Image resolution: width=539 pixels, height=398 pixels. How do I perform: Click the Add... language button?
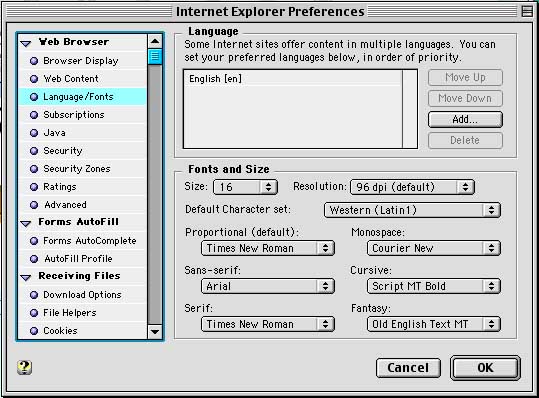click(465, 119)
